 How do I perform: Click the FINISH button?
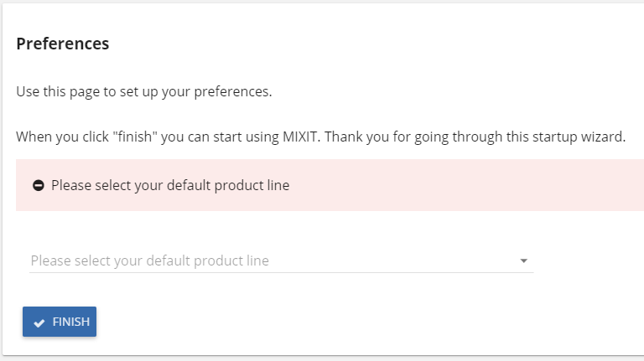(x=60, y=322)
